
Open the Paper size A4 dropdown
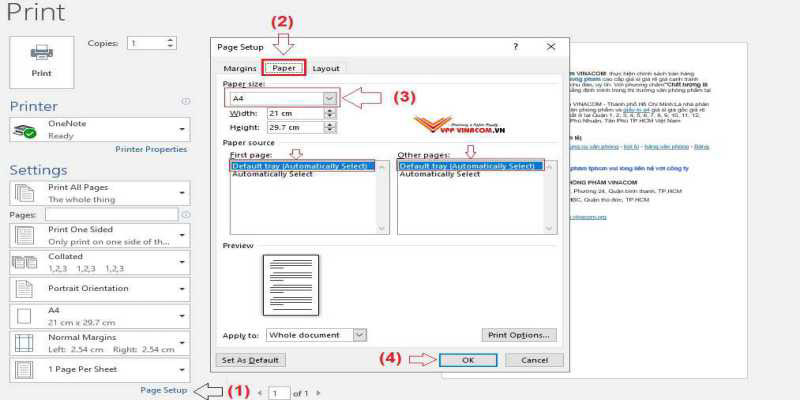329,99
